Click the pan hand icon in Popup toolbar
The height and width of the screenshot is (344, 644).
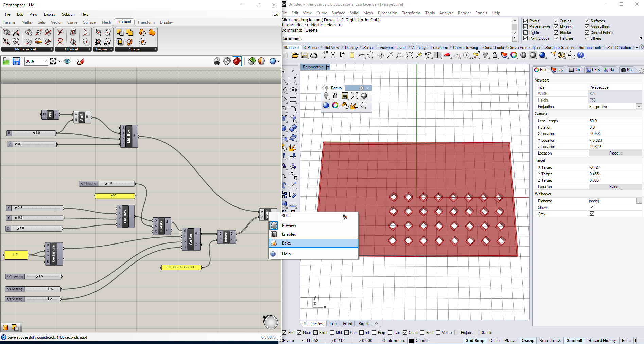click(364, 105)
